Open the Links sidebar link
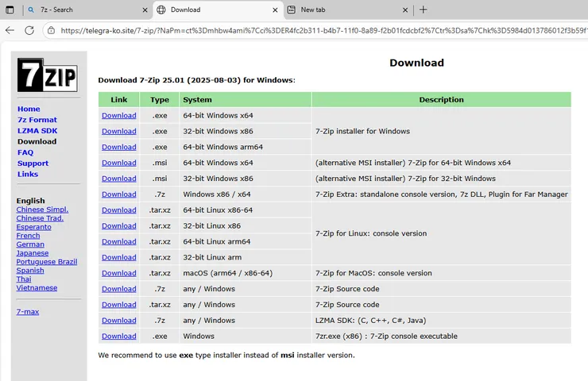 [27, 174]
